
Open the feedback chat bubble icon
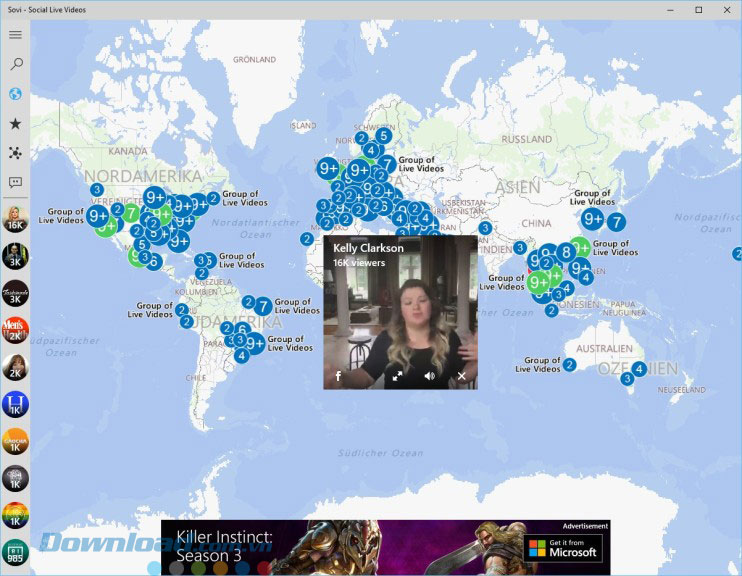click(15, 182)
